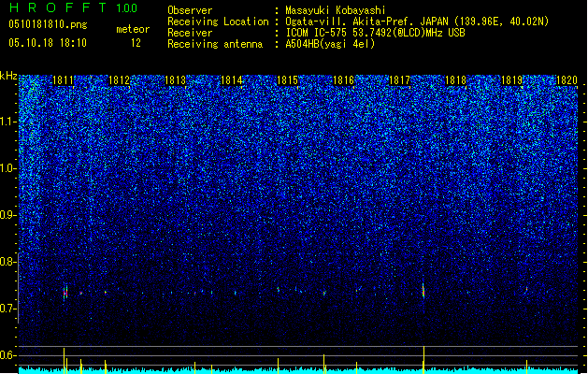The height and width of the screenshot is (374, 588).
Task: Click the 1816 time marker
Action: click(x=343, y=80)
